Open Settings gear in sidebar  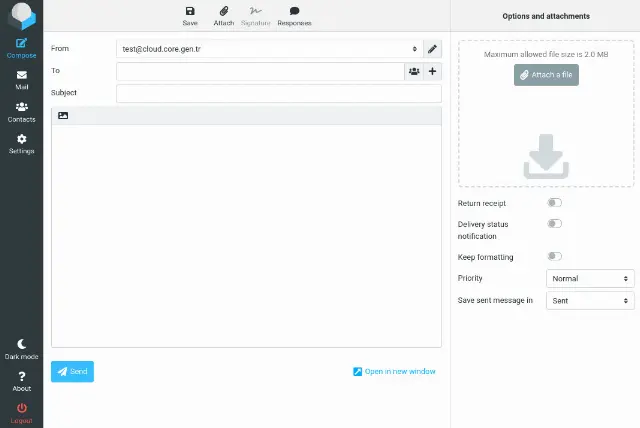pyautogui.click(x=21, y=144)
